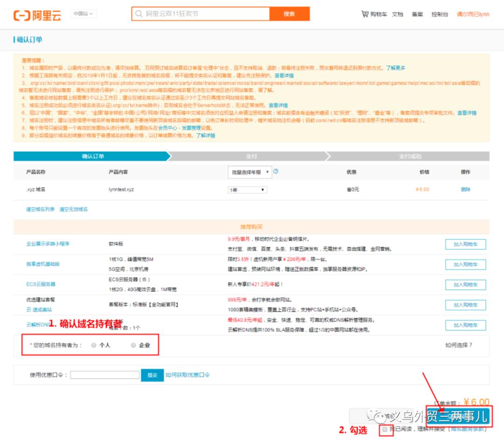Add ECS云服务器 to cart via 加入购物车

(465, 285)
